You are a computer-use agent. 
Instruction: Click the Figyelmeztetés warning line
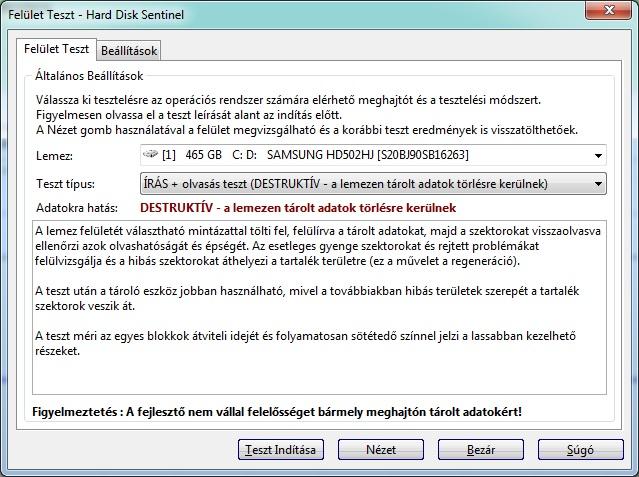(277, 412)
